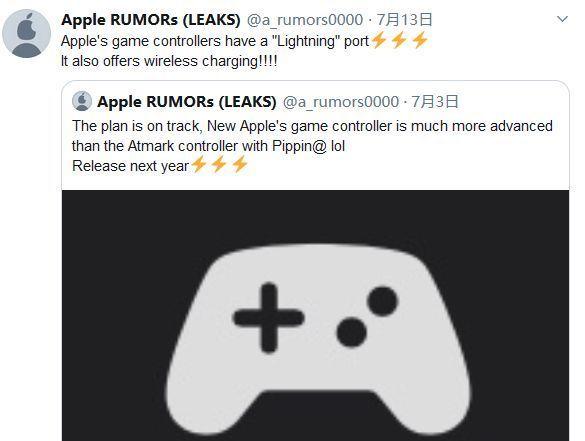This screenshot has height=441, width=585.
Task: Click lightning emojis after "port"
Action: pos(400,40)
